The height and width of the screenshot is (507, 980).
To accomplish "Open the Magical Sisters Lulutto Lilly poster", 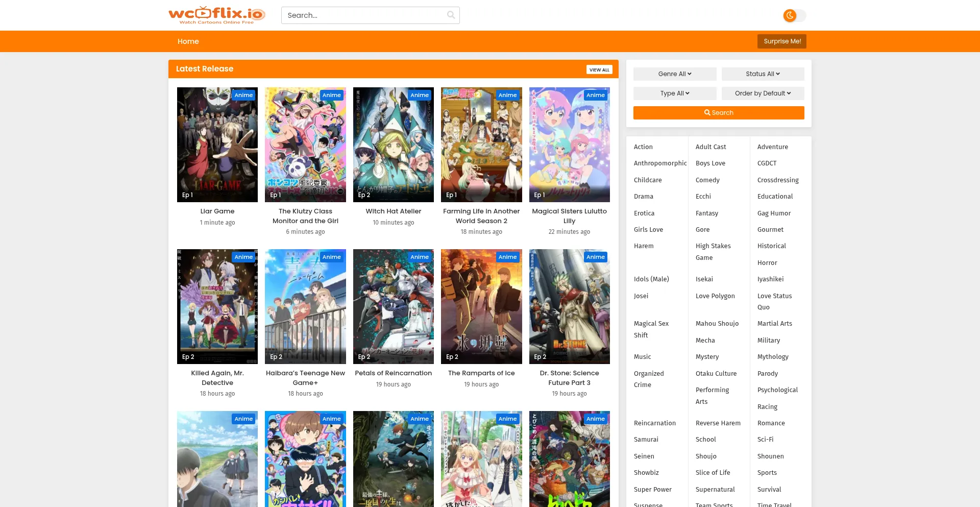I will pyautogui.click(x=570, y=144).
